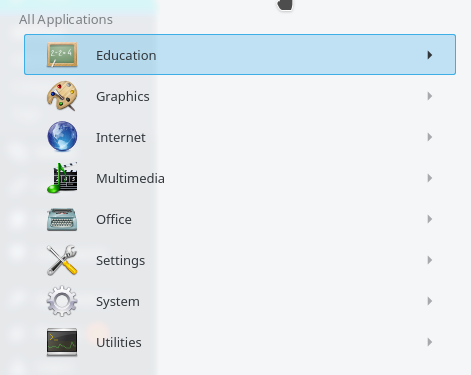This screenshot has width=471, height=375.
Task: Click the All Applications heading
Action: click(x=66, y=20)
